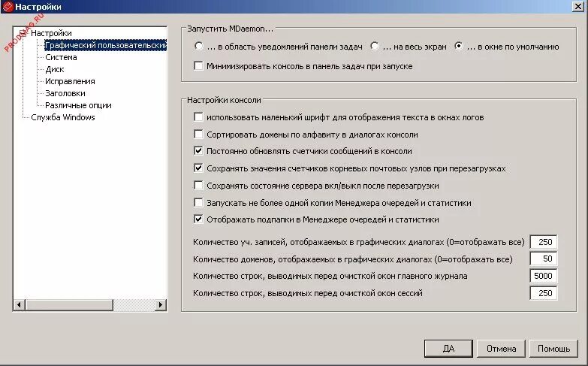Uncheck "Постоянно обновлять счетчики сообщений в консоли"
This screenshot has height=366, width=588.
click(x=198, y=151)
